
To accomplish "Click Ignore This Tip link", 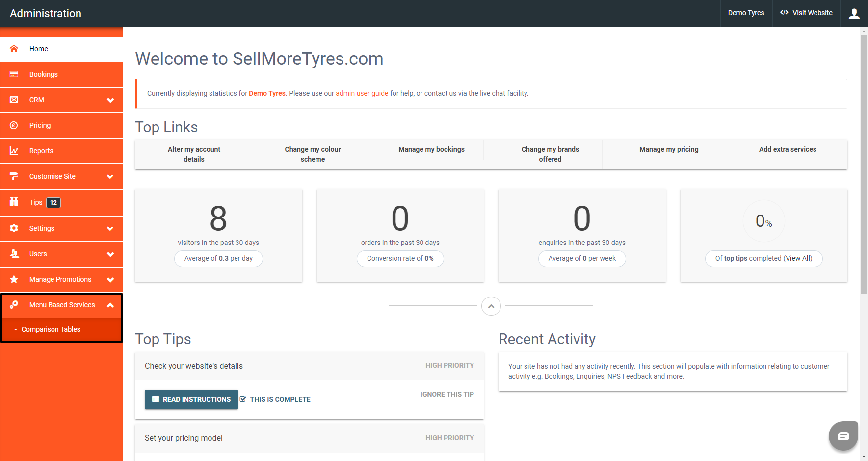I will 447,394.
